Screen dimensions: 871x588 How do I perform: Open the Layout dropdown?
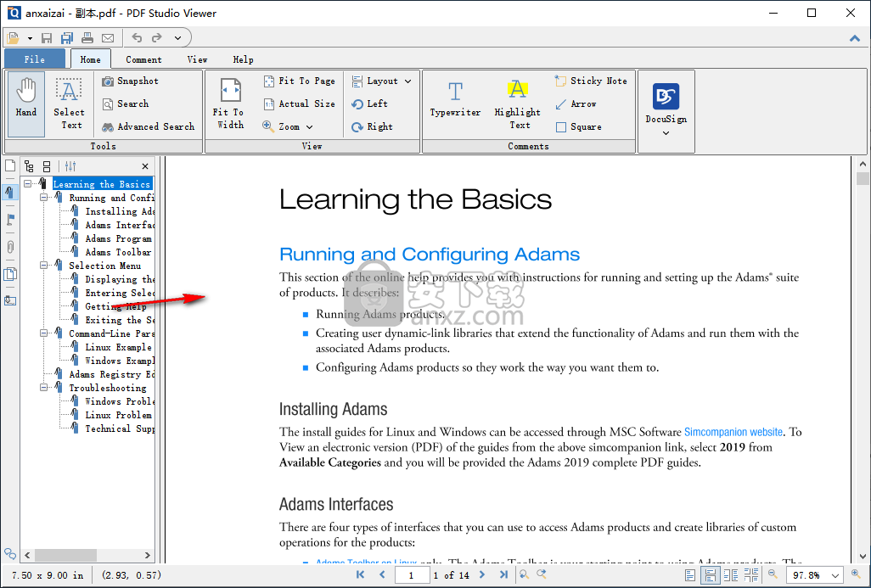coord(382,81)
